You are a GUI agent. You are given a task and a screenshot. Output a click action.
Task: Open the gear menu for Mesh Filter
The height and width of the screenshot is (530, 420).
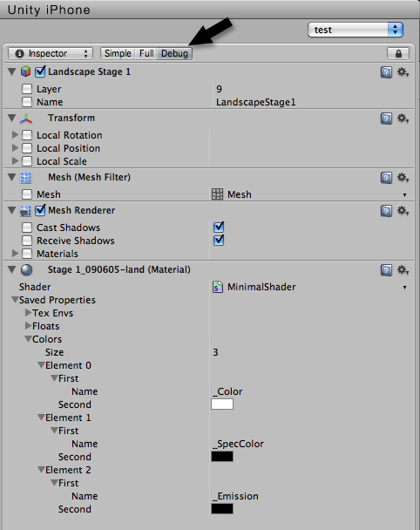(403, 178)
